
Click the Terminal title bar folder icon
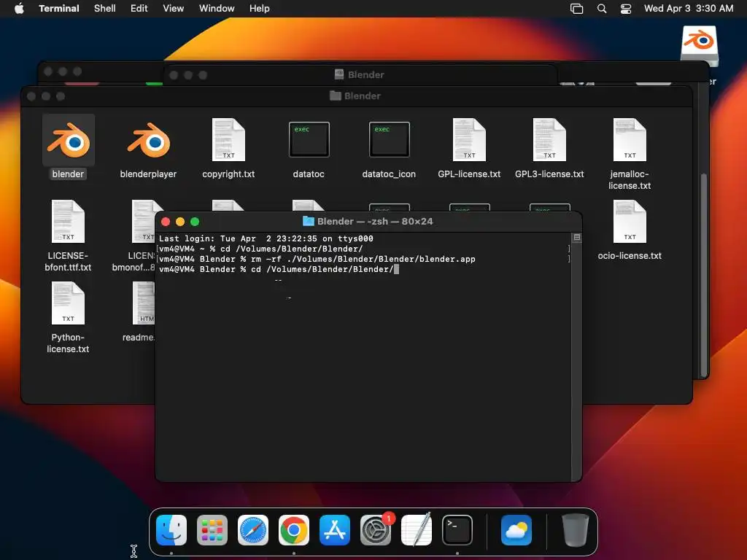tap(309, 222)
